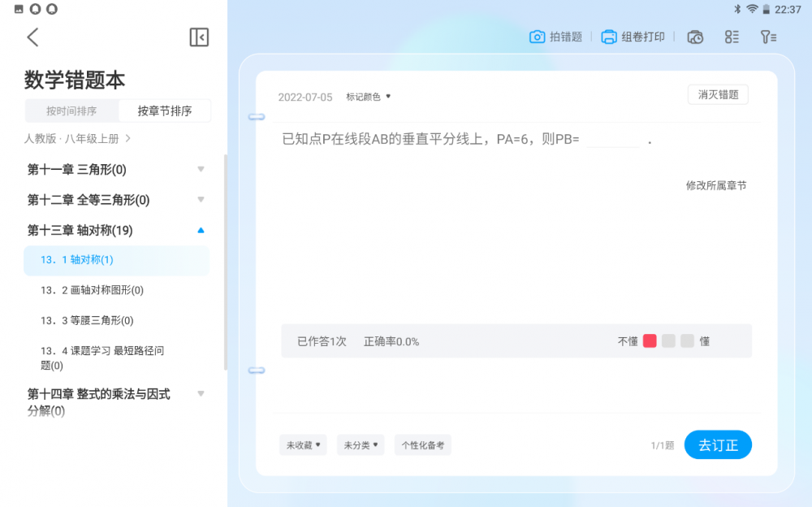The image size is (812, 507).
Task: Click the printer icon for 组卷打印
Action: 609,37
